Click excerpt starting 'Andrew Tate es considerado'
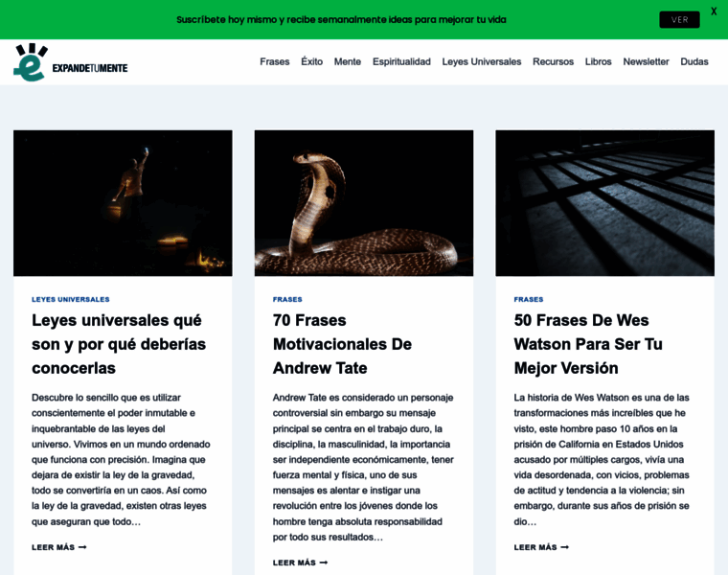 click(x=363, y=468)
